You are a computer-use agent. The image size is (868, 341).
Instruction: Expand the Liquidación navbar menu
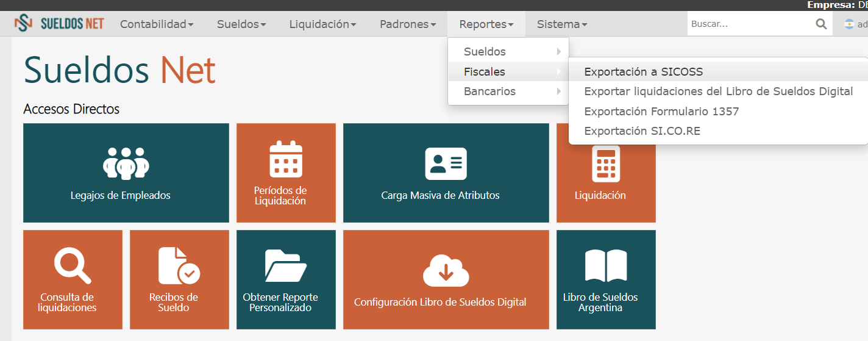(322, 24)
